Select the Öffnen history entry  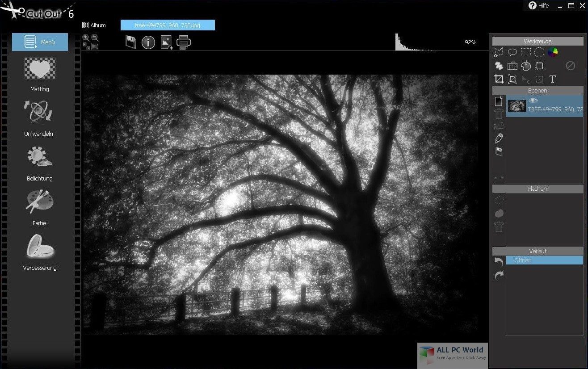click(x=544, y=260)
